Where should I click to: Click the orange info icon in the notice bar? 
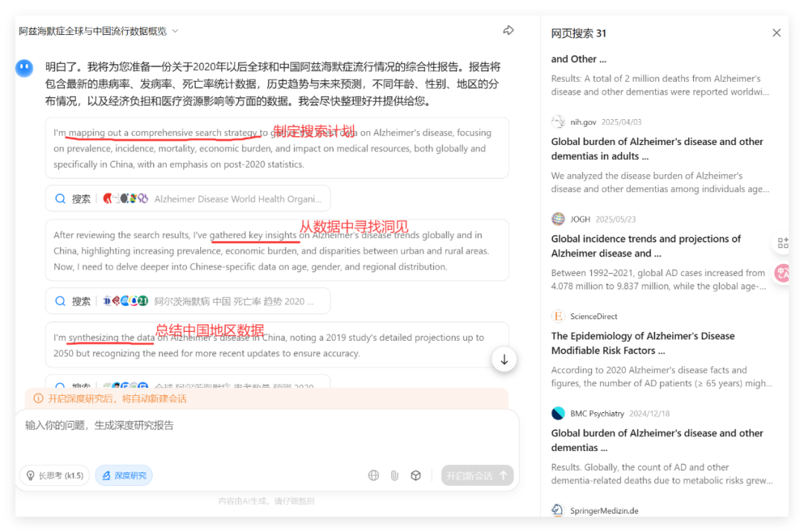(39, 398)
